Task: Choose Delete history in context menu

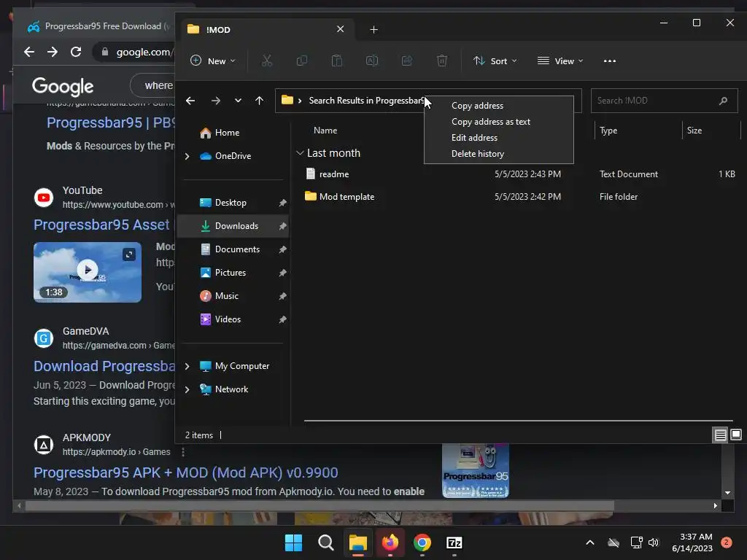Action: click(x=477, y=154)
